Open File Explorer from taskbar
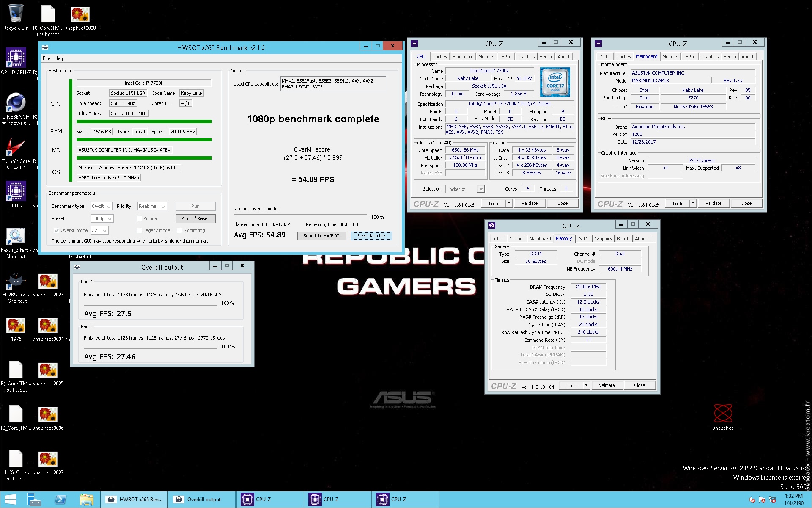 click(87, 500)
